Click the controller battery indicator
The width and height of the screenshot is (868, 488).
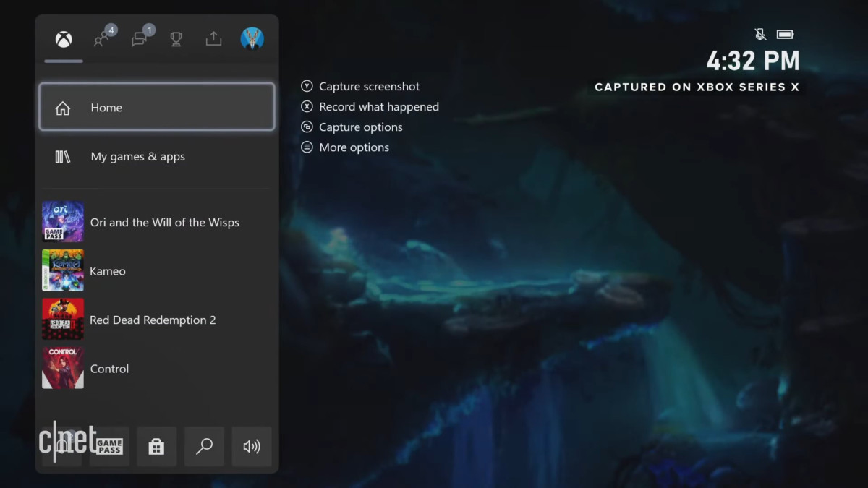click(x=785, y=34)
